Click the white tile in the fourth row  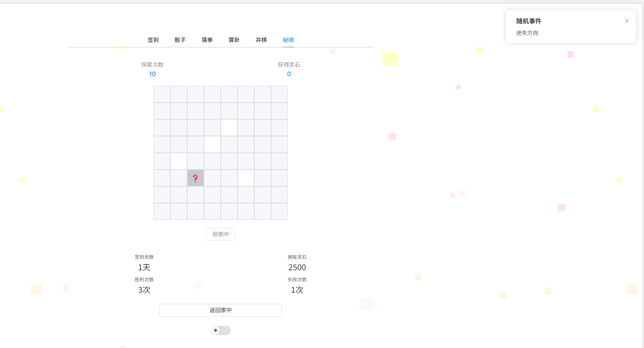(212, 144)
